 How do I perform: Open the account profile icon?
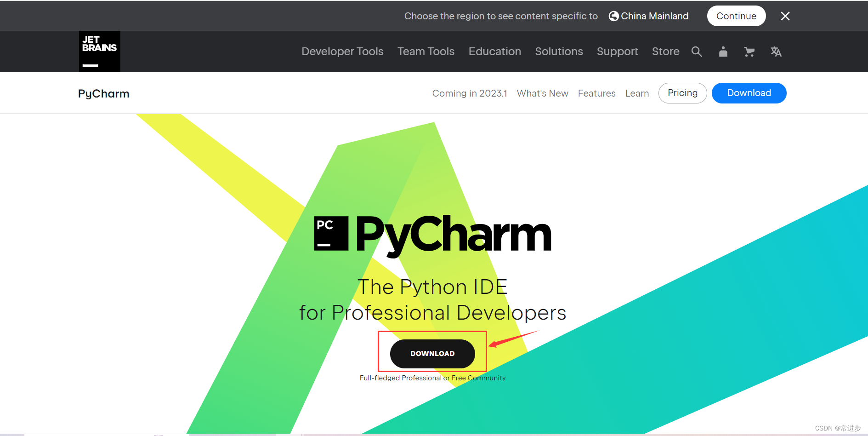click(x=723, y=52)
